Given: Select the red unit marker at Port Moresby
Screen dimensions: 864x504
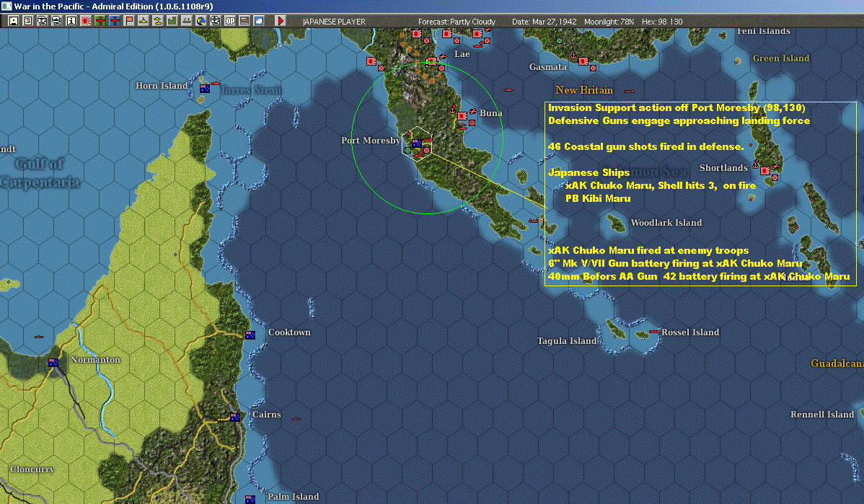Looking at the screenshot, I should tap(426, 150).
